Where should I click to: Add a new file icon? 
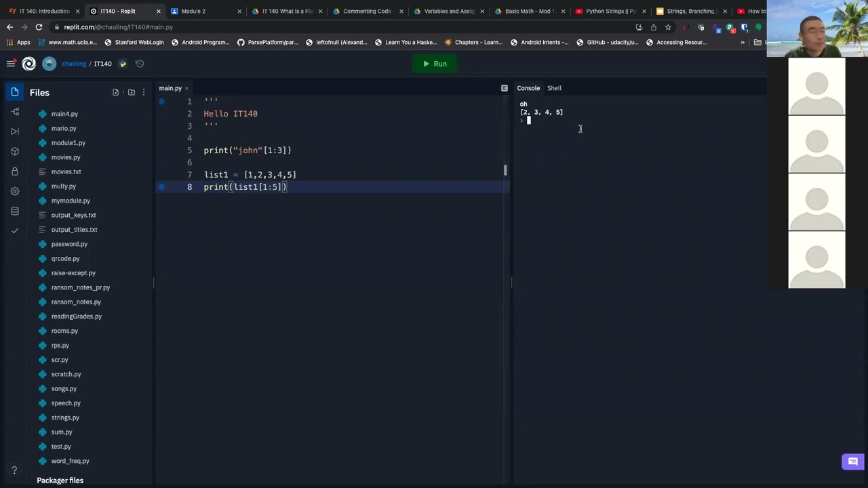[x=115, y=92]
